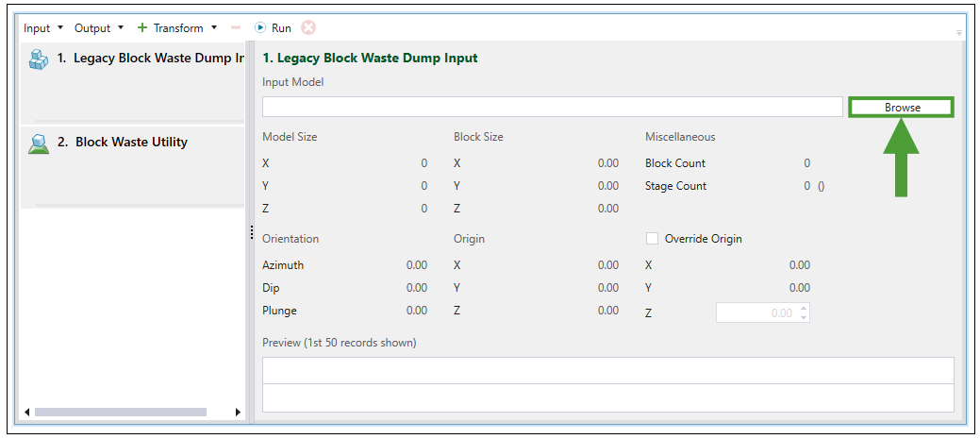The height and width of the screenshot is (439, 980).
Task: Click the Browse button
Action: [902, 108]
